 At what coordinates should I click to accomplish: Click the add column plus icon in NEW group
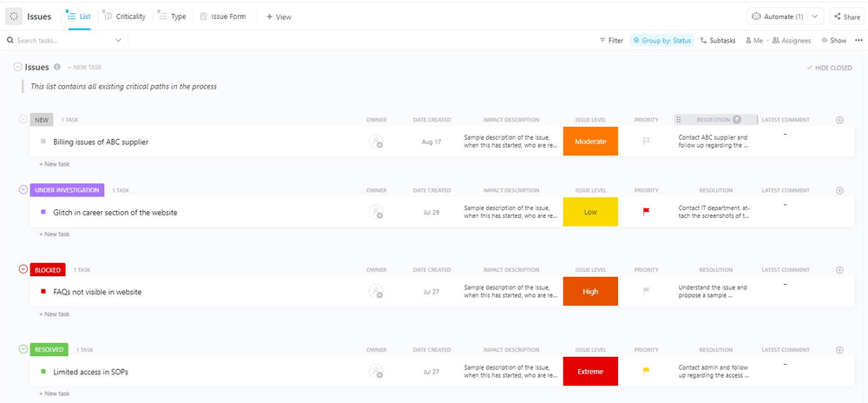pos(839,120)
